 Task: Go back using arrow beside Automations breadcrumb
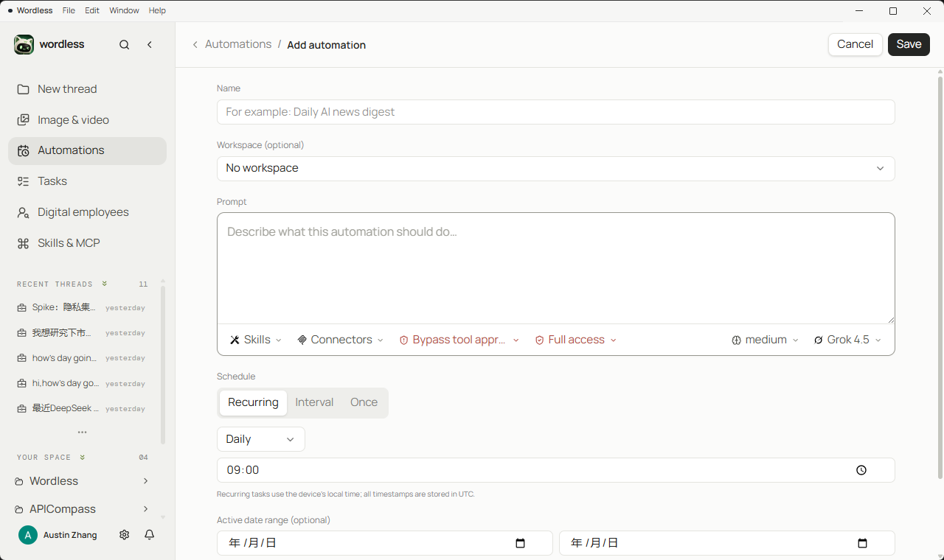[195, 45]
